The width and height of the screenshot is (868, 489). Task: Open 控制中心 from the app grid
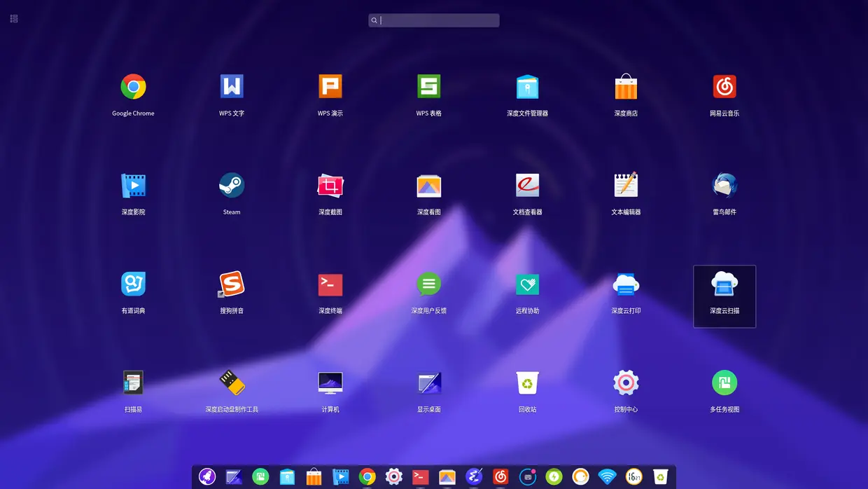[x=626, y=383]
